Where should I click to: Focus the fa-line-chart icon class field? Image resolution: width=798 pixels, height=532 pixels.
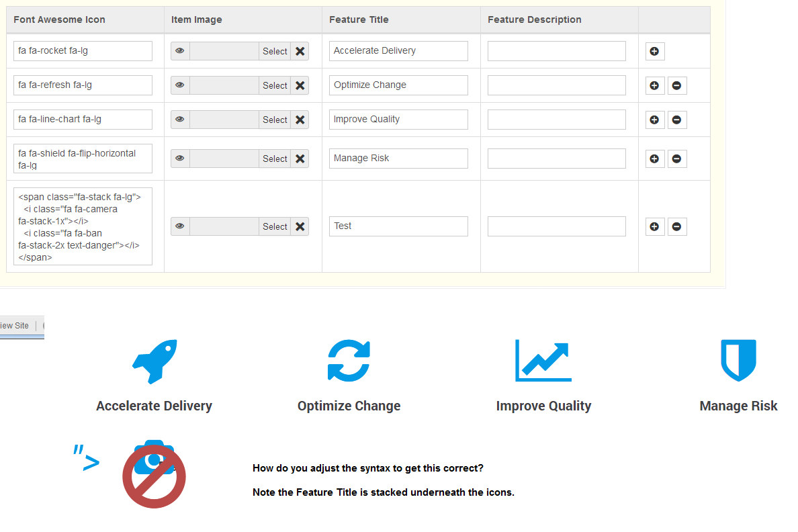click(83, 119)
